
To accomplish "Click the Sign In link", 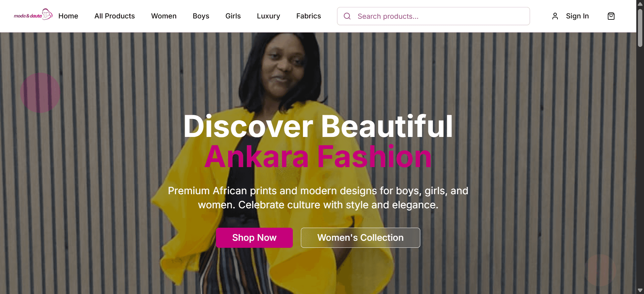I will coord(577,16).
